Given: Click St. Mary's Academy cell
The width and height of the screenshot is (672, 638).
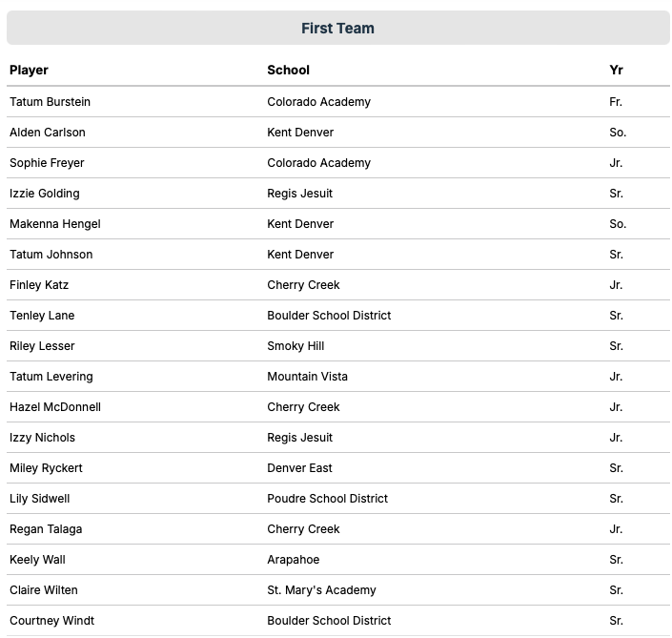Looking at the screenshot, I should (x=321, y=590).
